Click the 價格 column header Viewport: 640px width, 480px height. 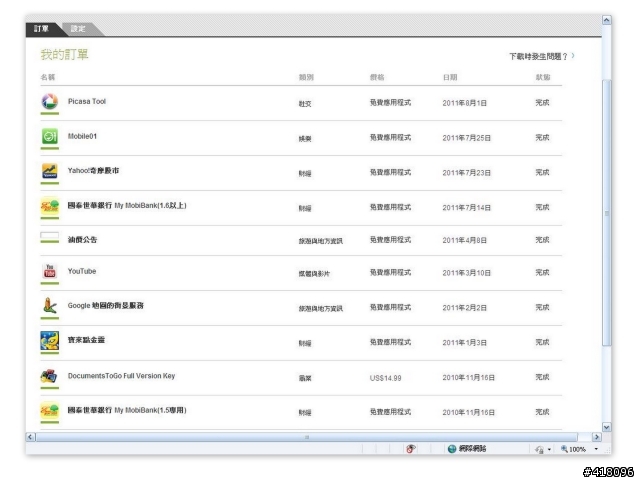[x=377, y=77]
